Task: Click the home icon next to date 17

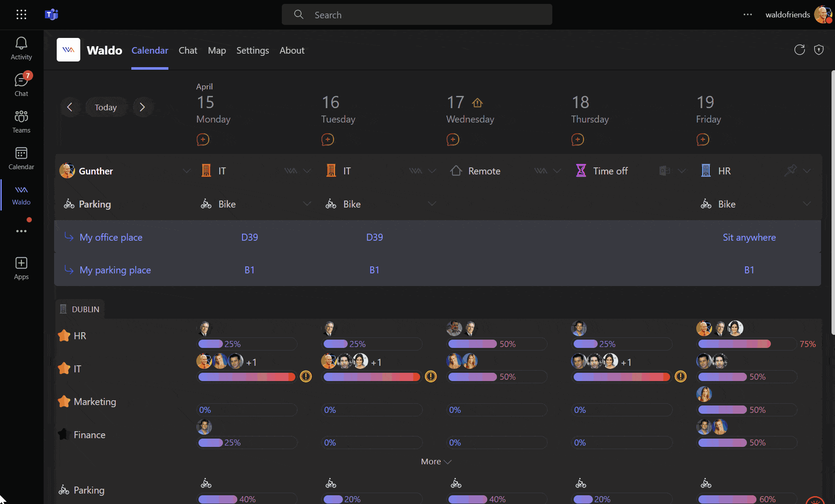Action: pos(478,103)
